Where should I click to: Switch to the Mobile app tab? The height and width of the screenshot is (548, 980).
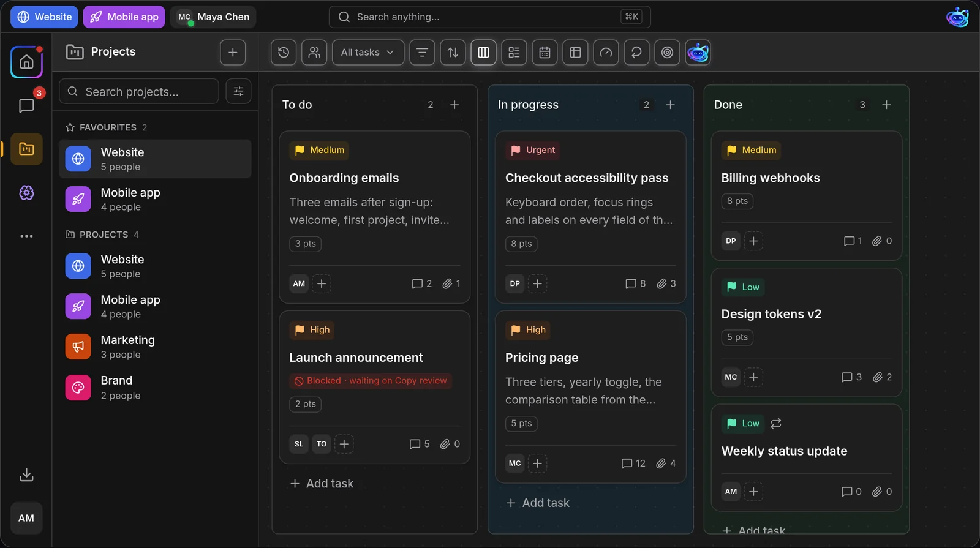(x=124, y=17)
